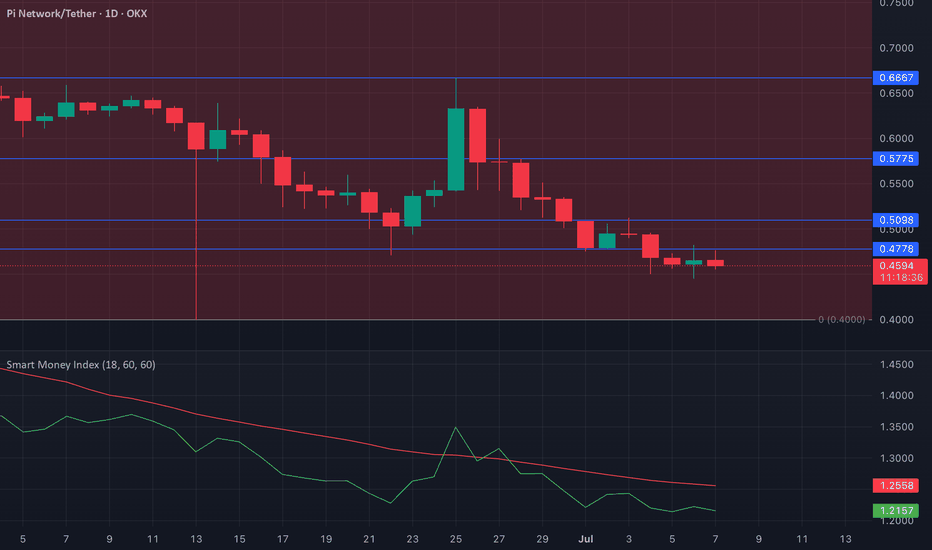The height and width of the screenshot is (550, 932).
Task: Click the Pi Network/Tether chart title
Action: (77, 13)
